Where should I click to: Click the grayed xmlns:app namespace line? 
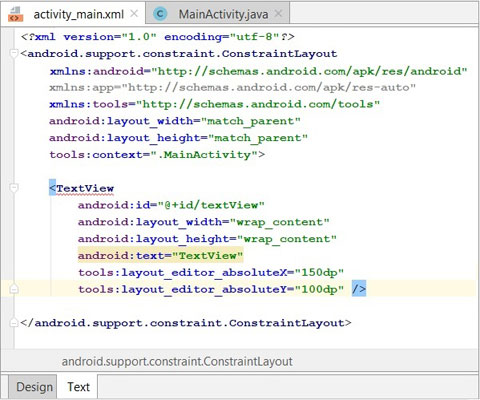(x=232, y=87)
